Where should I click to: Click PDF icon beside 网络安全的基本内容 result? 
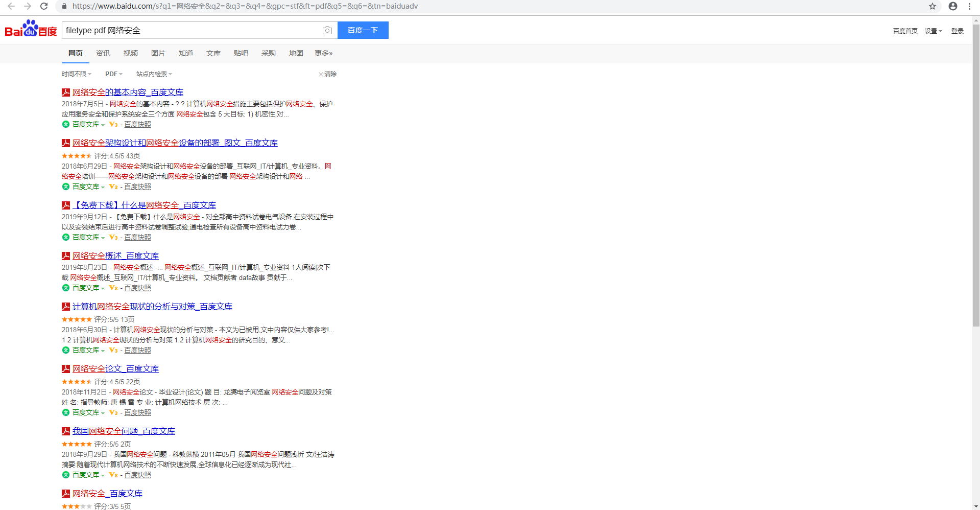(x=66, y=92)
